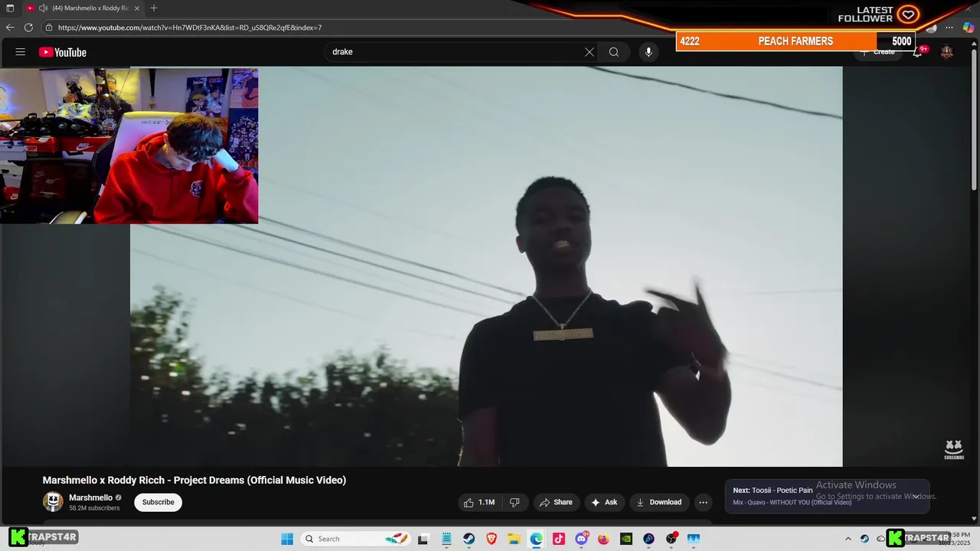The width and height of the screenshot is (980, 551).
Task: Subscribe to Marshmello channel
Action: click(x=158, y=502)
